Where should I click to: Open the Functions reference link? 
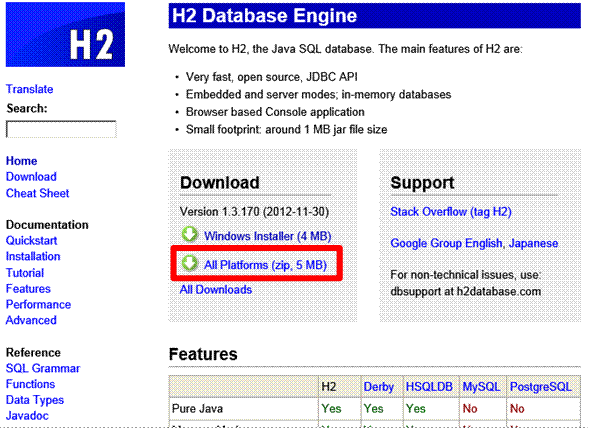pos(30,384)
